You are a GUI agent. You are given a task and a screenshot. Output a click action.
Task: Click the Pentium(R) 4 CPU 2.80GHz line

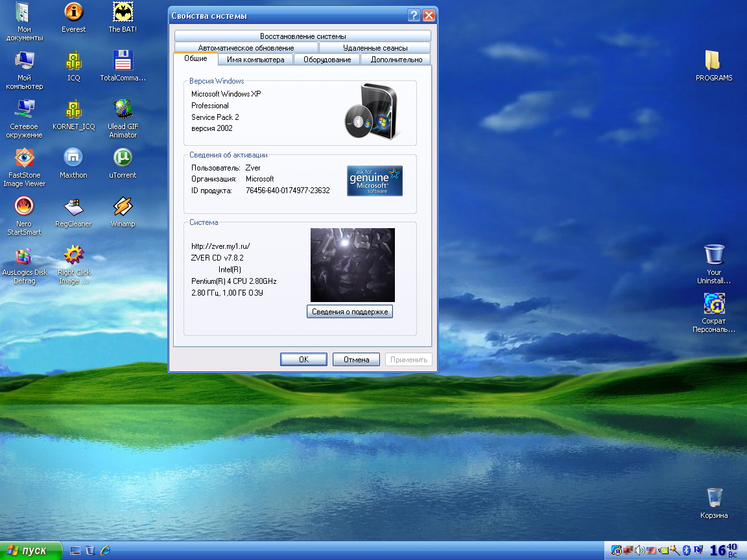pyautogui.click(x=234, y=281)
